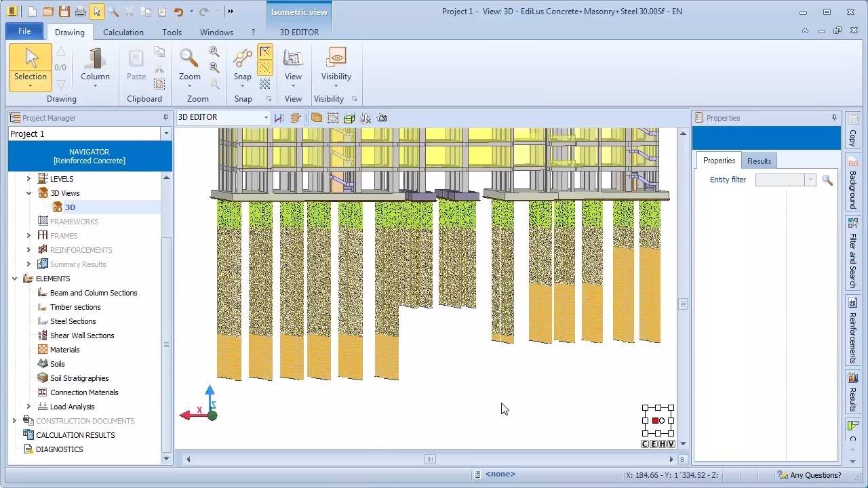The width and height of the screenshot is (868, 488).
Task: Open the Background side panel
Action: (x=853, y=184)
